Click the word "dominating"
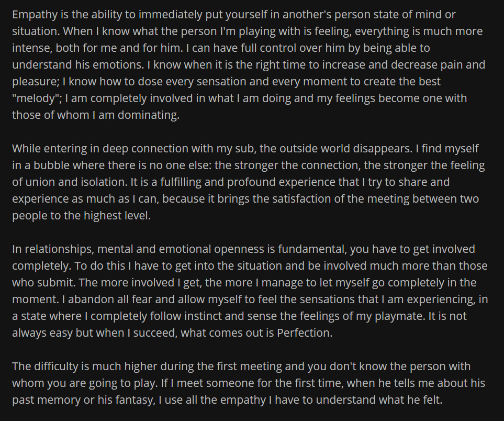504x421 pixels. click(152, 115)
